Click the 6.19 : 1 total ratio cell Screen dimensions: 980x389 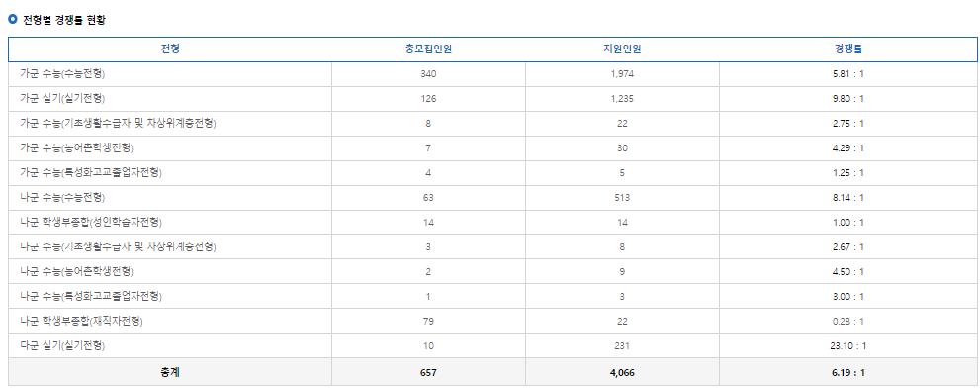[x=848, y=373]
